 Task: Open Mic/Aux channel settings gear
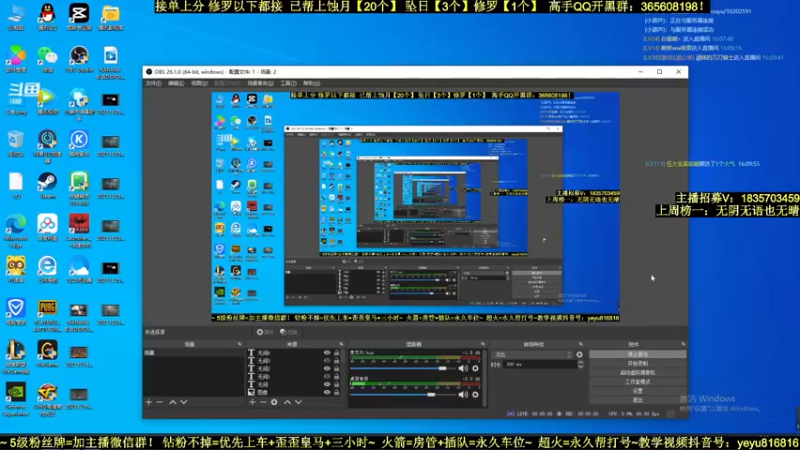(x=476, y=368)
